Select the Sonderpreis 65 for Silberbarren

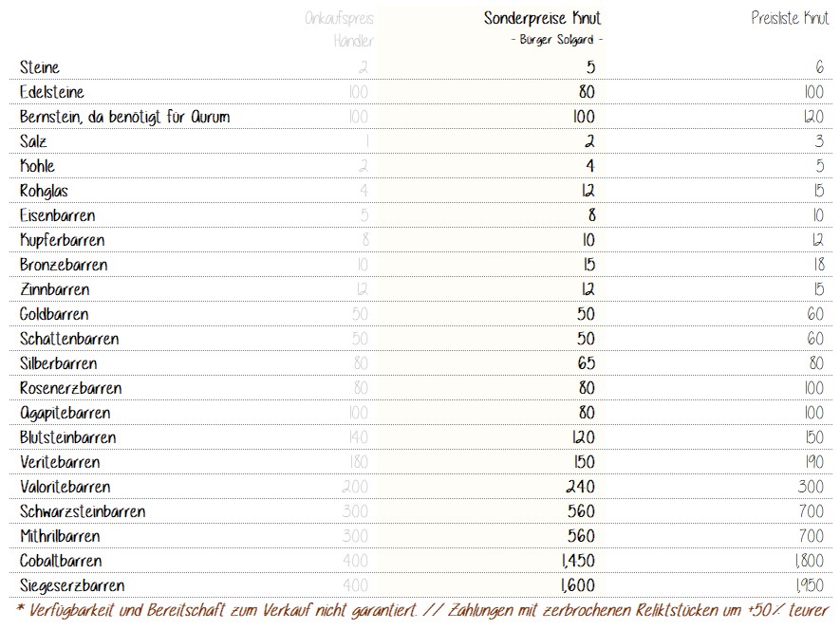(585, 363)
